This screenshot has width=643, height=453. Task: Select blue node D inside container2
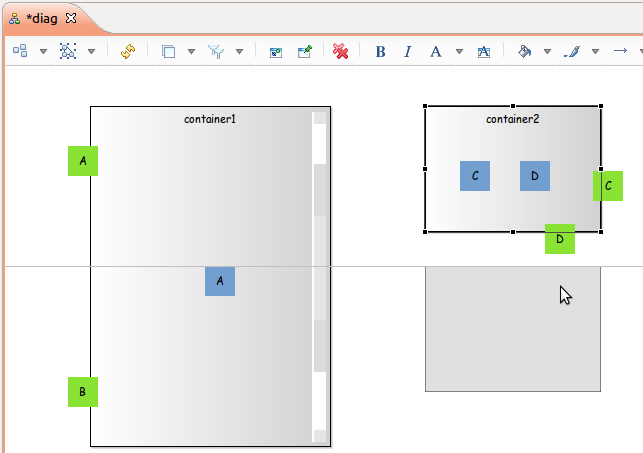535,176
